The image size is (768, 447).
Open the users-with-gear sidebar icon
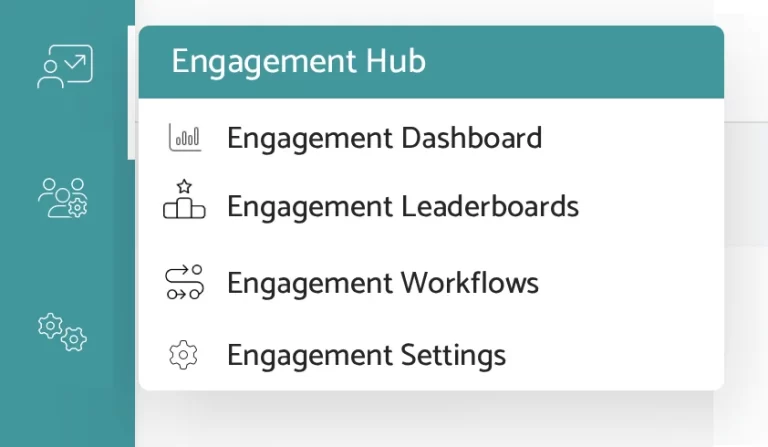pos(63,197)
